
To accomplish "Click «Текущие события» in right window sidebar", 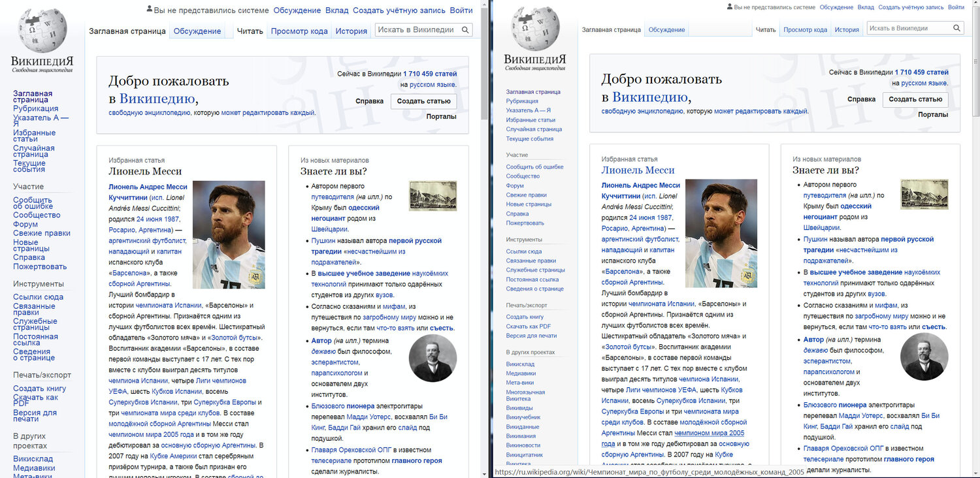I will (x=530, y=138).
